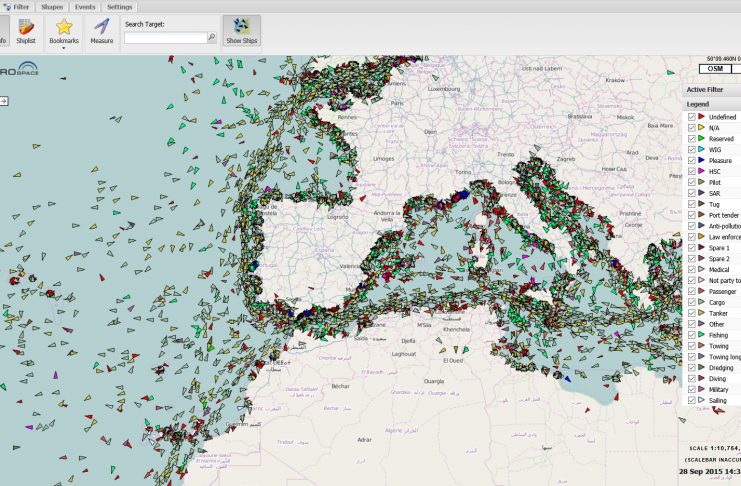Select the Measure tool
Viewport: 741px width, 486px height.
tap(101, 30)
